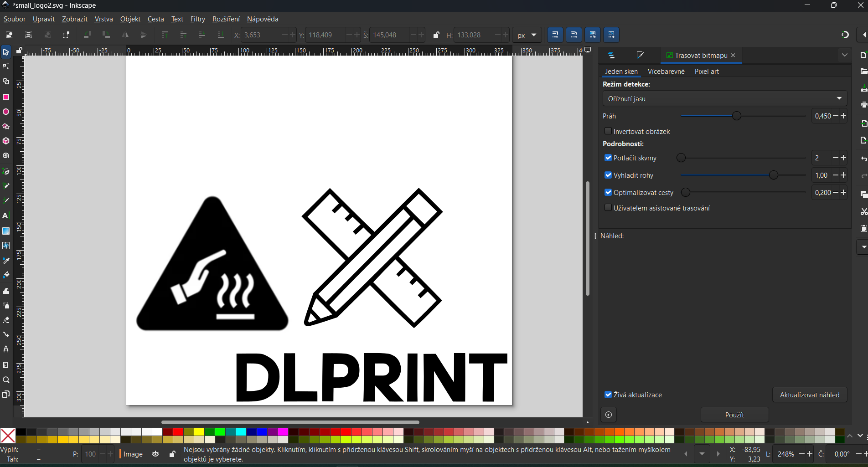Switch to the Vícebarevné tab
Image resolution: width=868 pixels, height=467 pixels.
pos(666,72)
